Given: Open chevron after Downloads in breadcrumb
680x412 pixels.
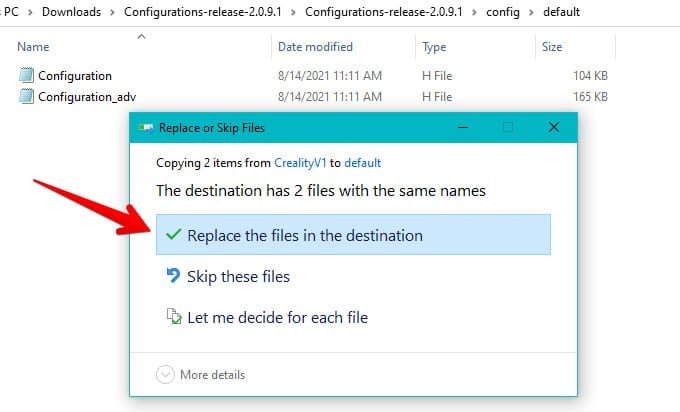Looking at the screenshot, I should [112, 12].
